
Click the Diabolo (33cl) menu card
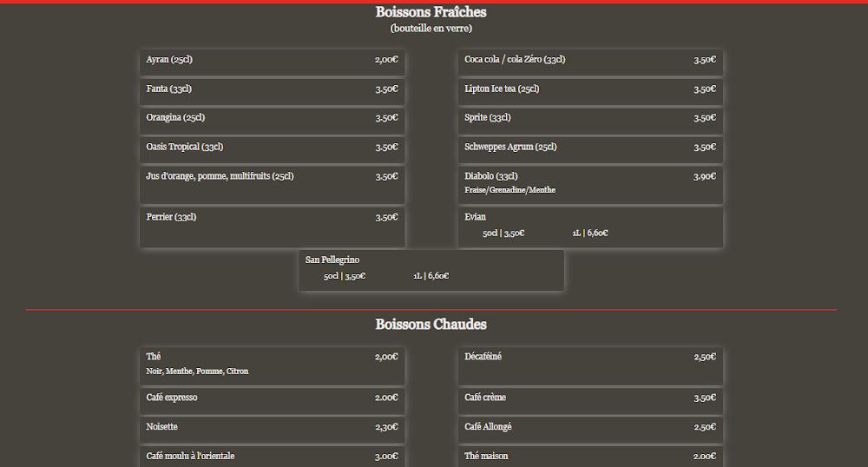point(590,183)
